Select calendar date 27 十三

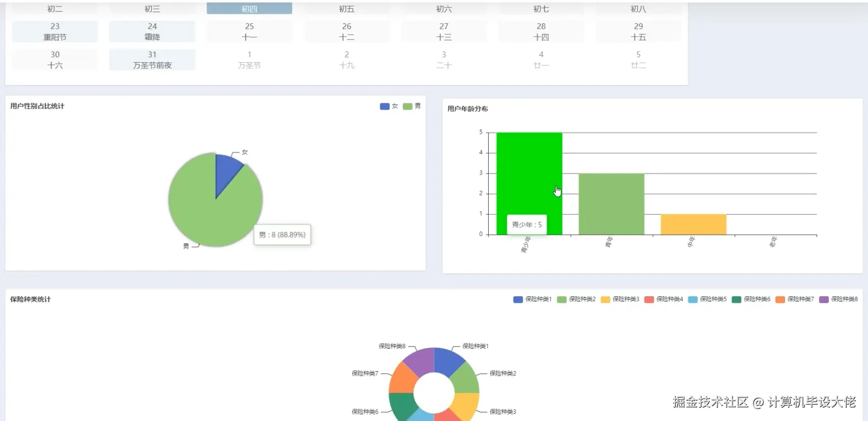coord(444,32)
